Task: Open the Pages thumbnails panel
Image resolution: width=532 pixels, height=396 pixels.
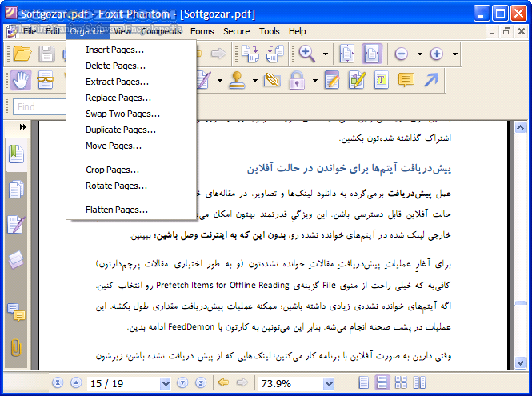Action: (x=16, y=190)
